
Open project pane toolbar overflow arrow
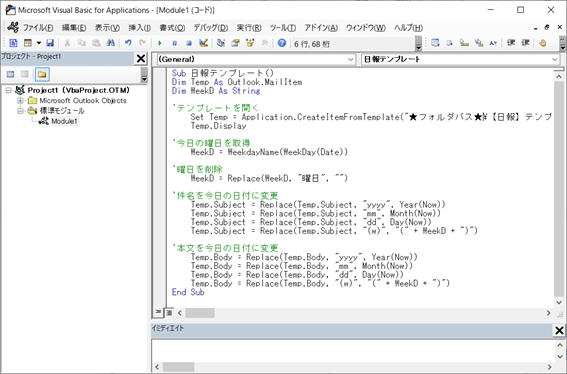[144, 75]
